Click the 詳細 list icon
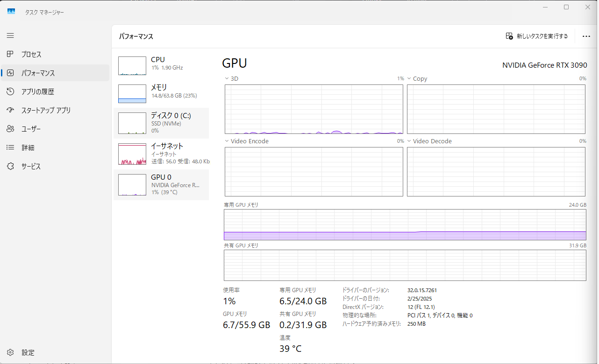599x364 pixels. click(10, 147)
